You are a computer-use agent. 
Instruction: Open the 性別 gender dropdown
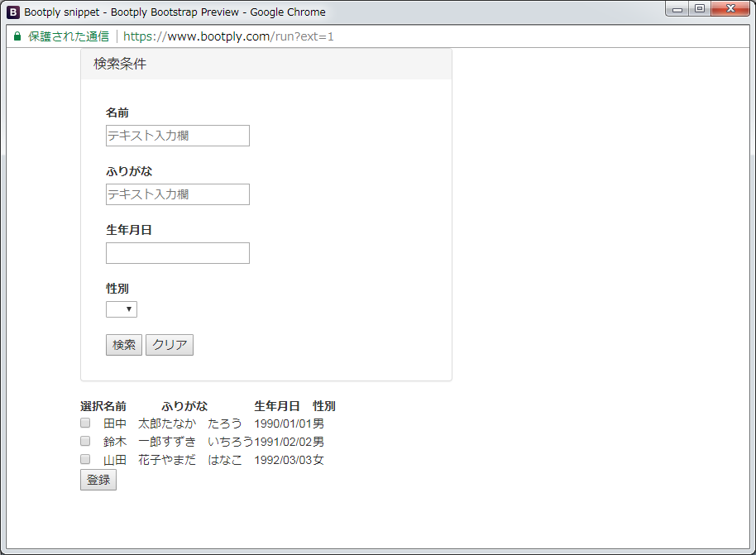coord(122,309)
